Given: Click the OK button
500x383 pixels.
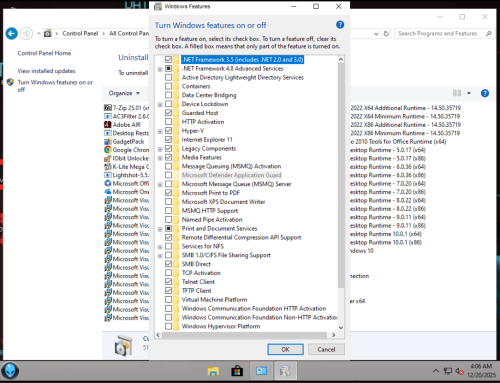Looking at the screenshot, I should (285, 349).
